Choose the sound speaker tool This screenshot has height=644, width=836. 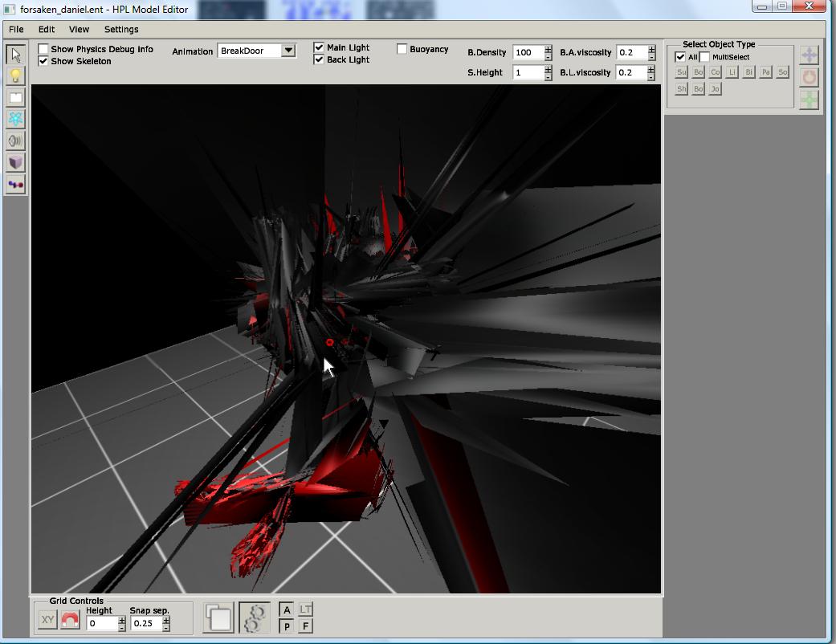(x=15, y=141)
